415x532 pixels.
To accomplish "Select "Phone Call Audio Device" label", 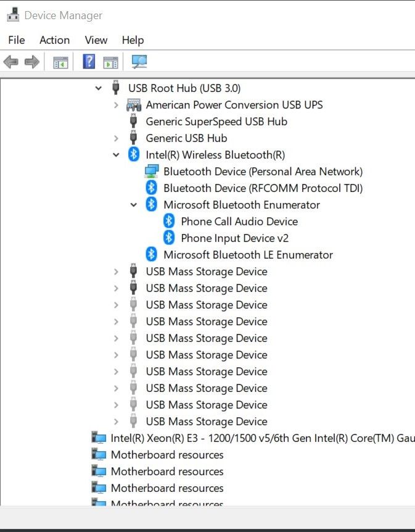I will (239, 221).
